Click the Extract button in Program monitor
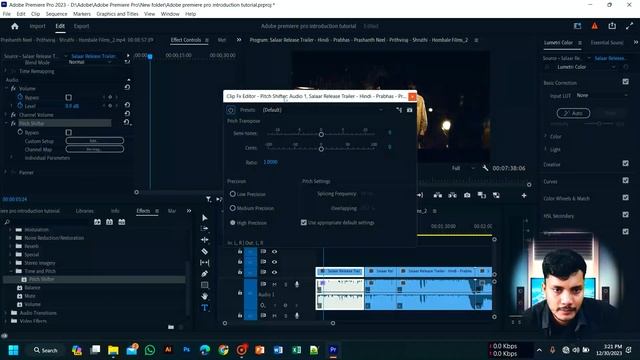640x360 pixels. pyautogui.click(x=452, y=196)
